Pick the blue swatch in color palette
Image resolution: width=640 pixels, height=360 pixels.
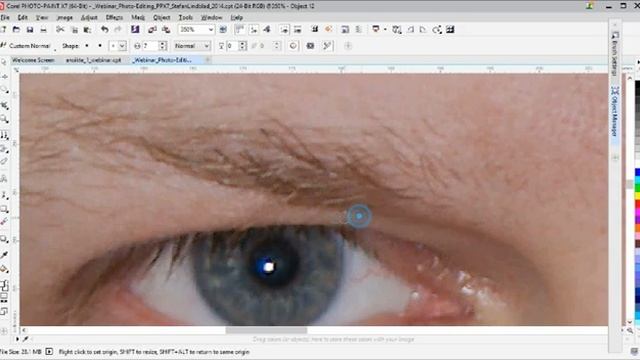(637, 173)
